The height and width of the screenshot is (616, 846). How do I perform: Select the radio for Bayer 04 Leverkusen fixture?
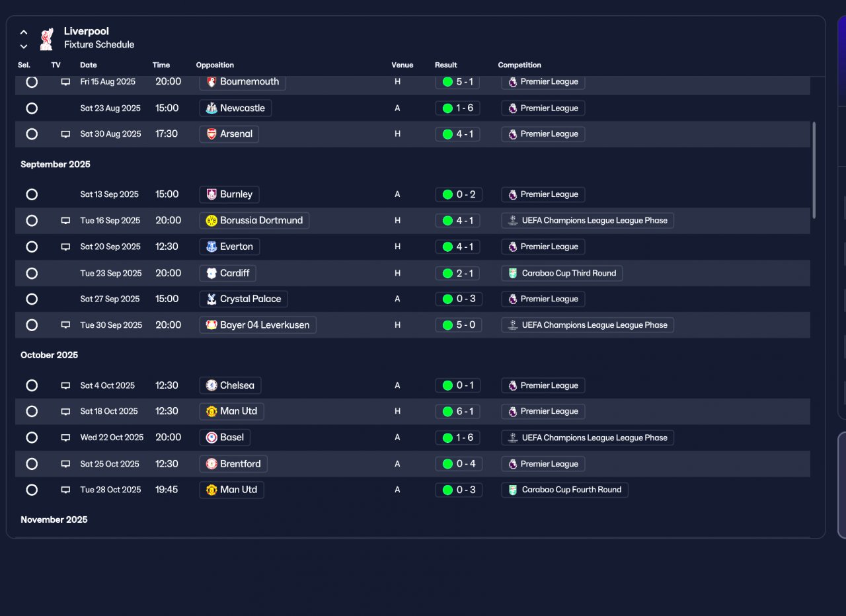[32, 325]
